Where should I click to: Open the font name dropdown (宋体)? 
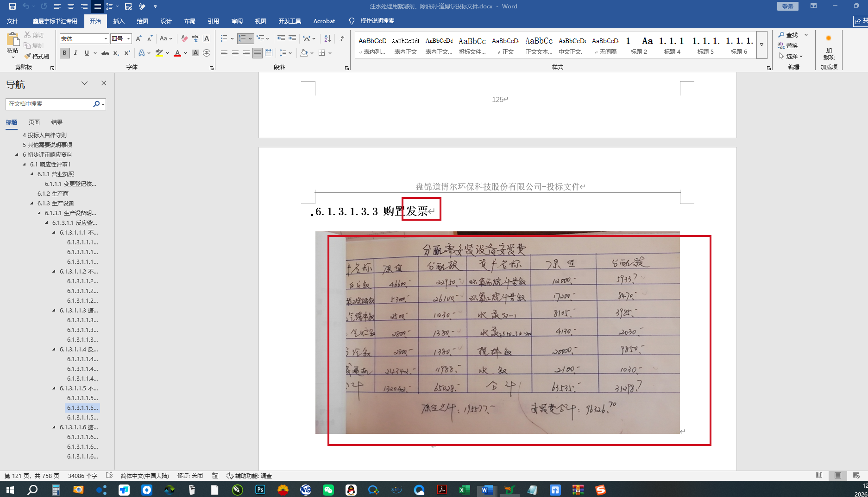(x=106, y=38)
